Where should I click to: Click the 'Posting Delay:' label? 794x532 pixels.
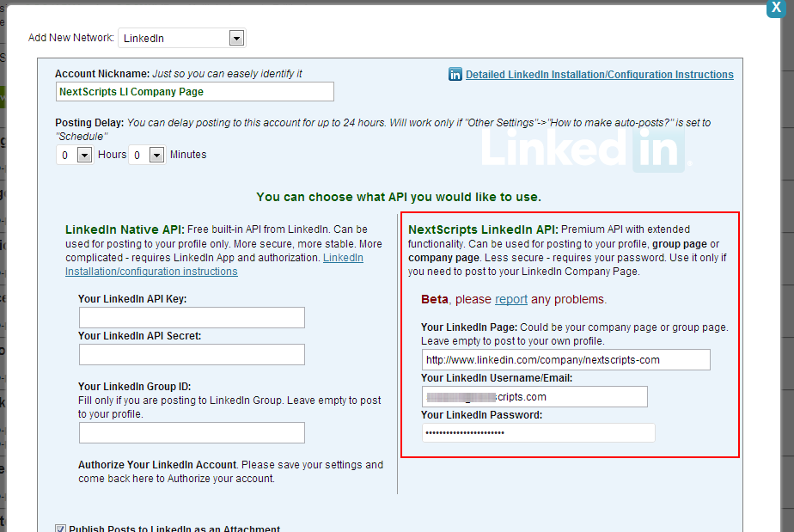89,123
